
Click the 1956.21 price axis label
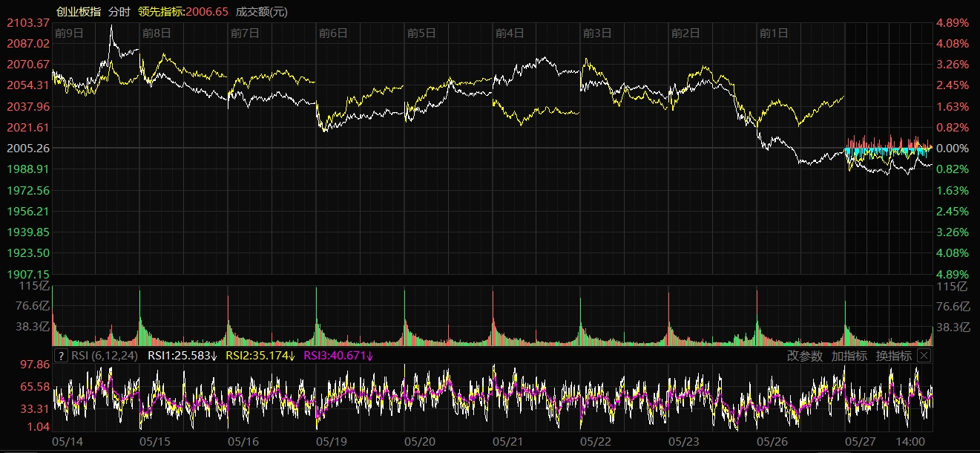coord(27,211)
